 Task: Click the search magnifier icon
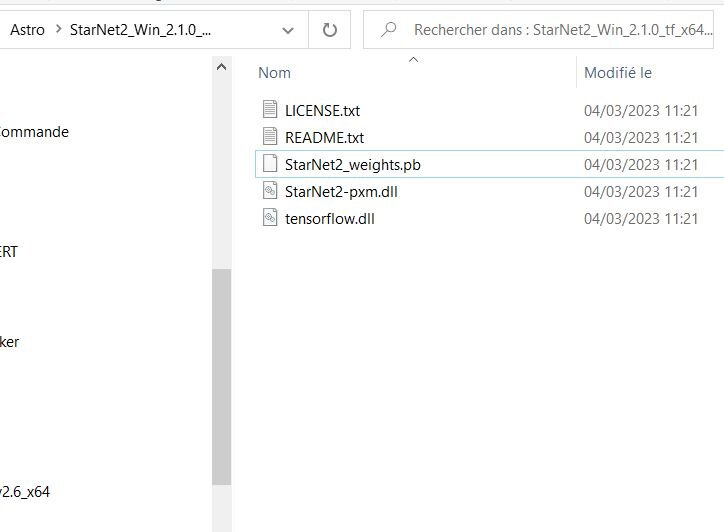(x=390, y=30)
